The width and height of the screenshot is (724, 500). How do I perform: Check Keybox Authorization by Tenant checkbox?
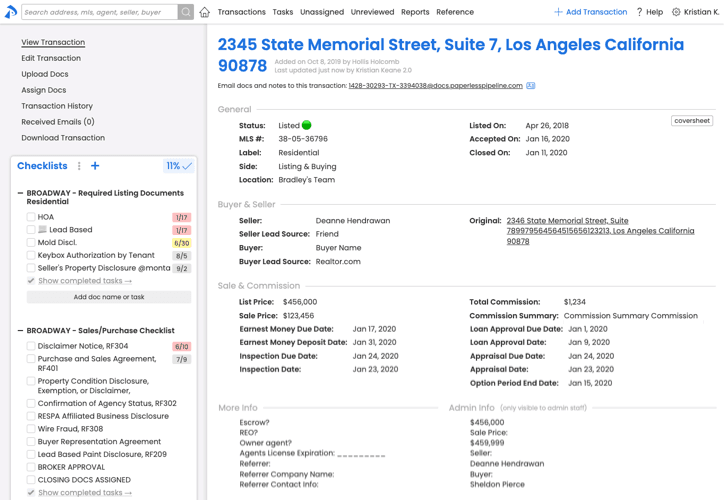coord(31,255)
